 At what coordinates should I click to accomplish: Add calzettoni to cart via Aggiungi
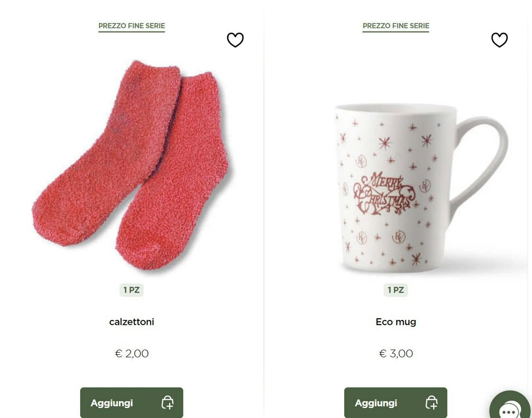click(132, 402)
